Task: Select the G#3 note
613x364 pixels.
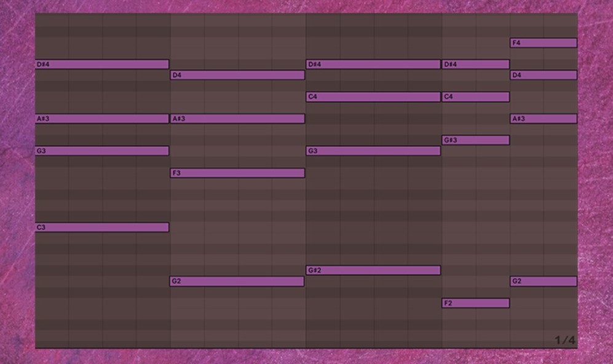Action: (476, 140)
